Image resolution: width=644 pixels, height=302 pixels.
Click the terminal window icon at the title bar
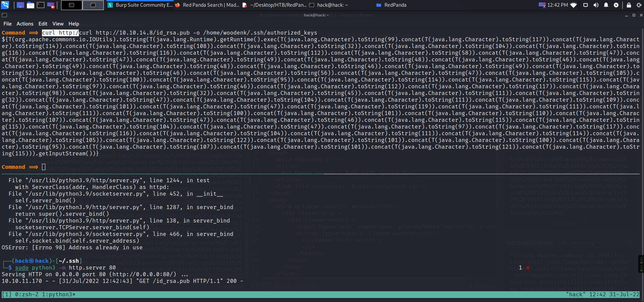4,15
